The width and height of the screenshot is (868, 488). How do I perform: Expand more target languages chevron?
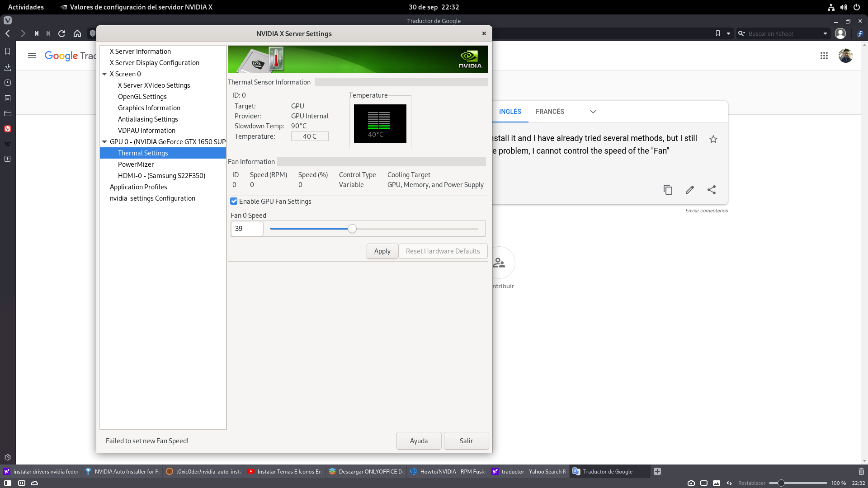click(x=593, y=112)
